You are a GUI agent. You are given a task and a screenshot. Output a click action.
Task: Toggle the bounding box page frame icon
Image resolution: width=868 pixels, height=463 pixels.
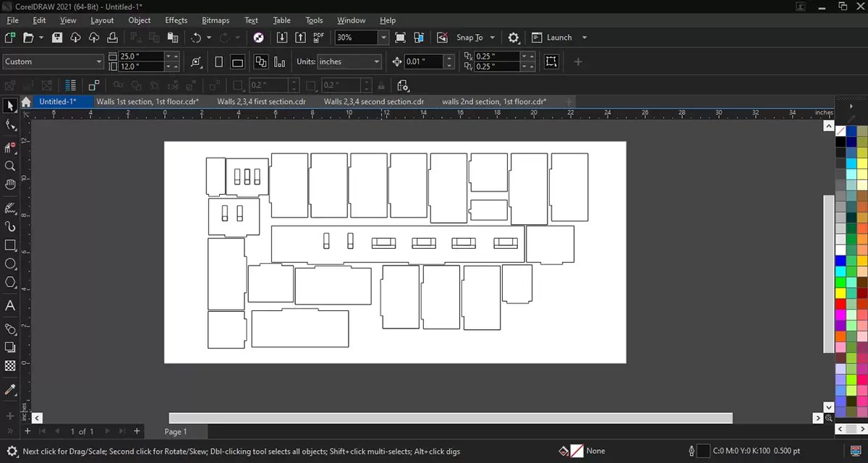click(551, 62)
